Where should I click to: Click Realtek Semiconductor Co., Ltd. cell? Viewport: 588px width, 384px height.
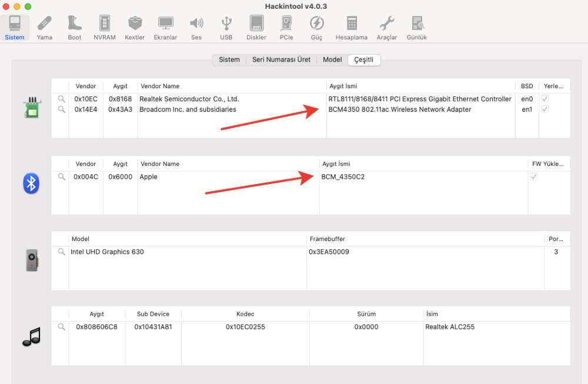click(x=189, y=99)
